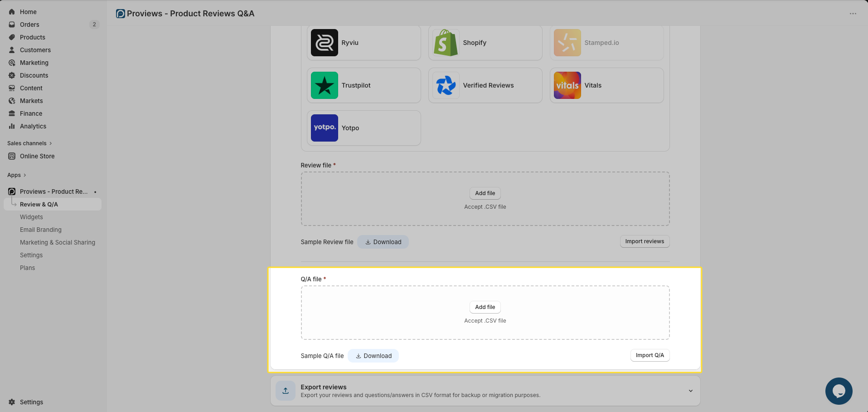The width and height of the screenshot is (868, 412).
Task: Download the sample Review file
Action: point(383,242)
